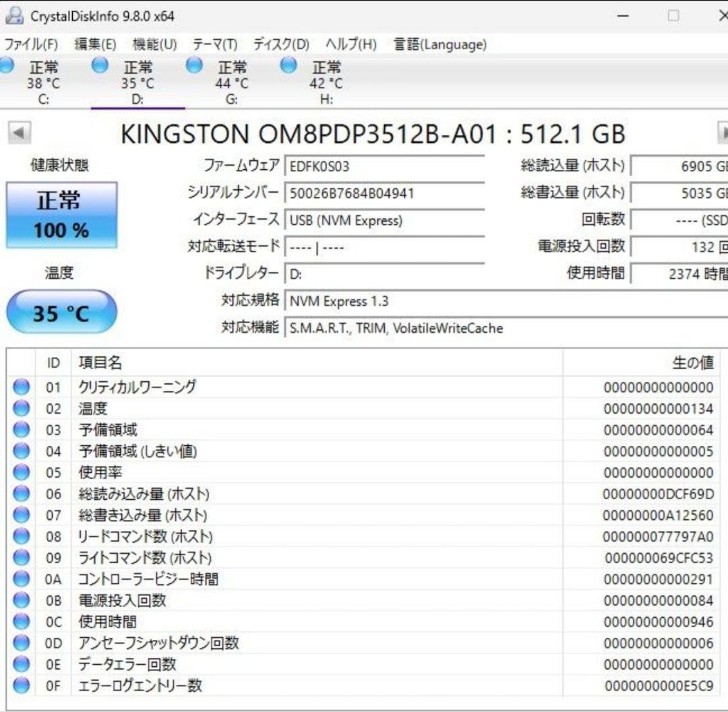This screenshot has height=712, width=728.
Task: Click the 生の値 column header
Action: pyautogui.click(x=642, y=362)
